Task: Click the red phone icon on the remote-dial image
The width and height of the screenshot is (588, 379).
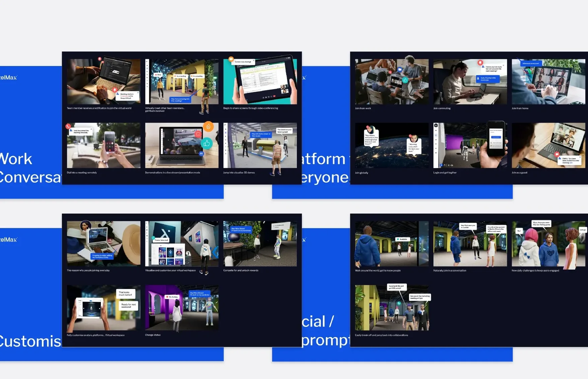Action: coord(68,127)
